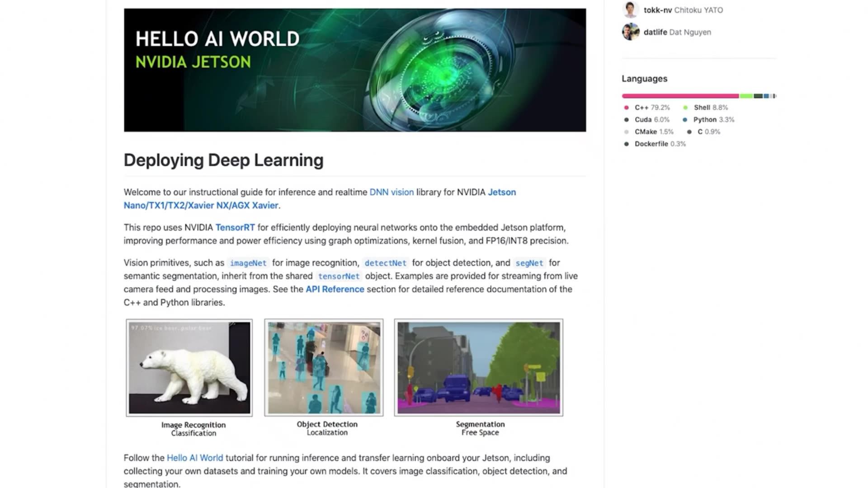Screen dimensions: 868x488
Task: Click the tensorNet code link
Action: (339, 276)
